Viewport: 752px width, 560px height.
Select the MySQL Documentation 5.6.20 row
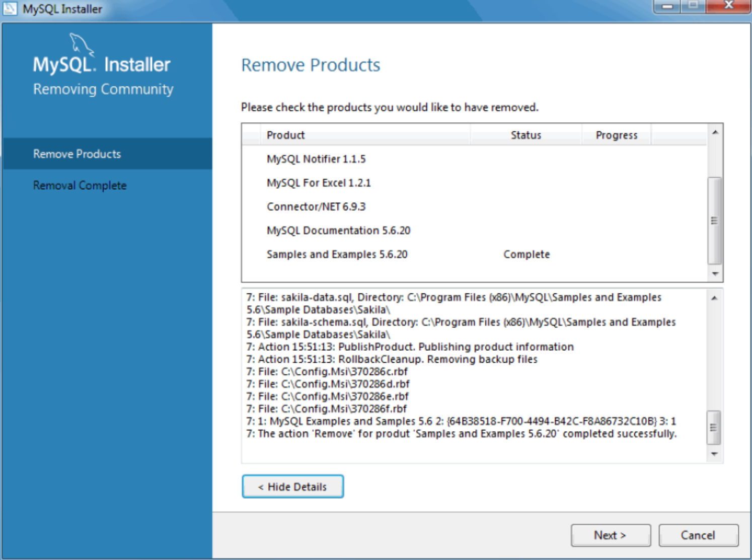pyautogui.click(x=338, y=230)
